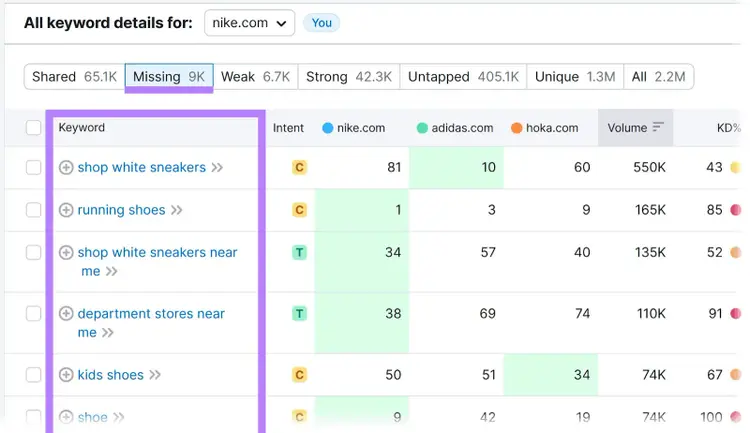Click the hoka.com column header
The width and height of the screenshot is (750, 433).
[x=552, y=128]
